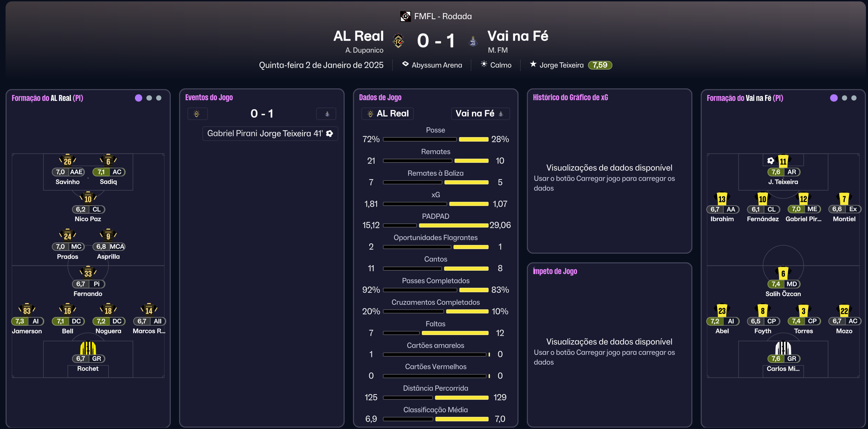The width and height of the screenshot is (868, 429).
Task: Click the goal ball icon beside 41'
Action: pyautogui.click(x=330, y=134)
